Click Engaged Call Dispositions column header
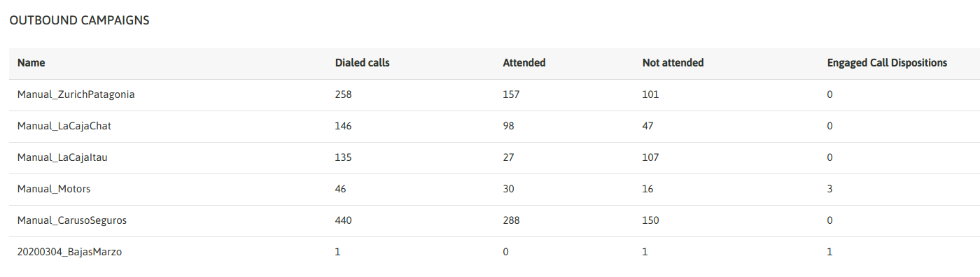The width and height of the screenshot is (980, 277). point(887,63)
